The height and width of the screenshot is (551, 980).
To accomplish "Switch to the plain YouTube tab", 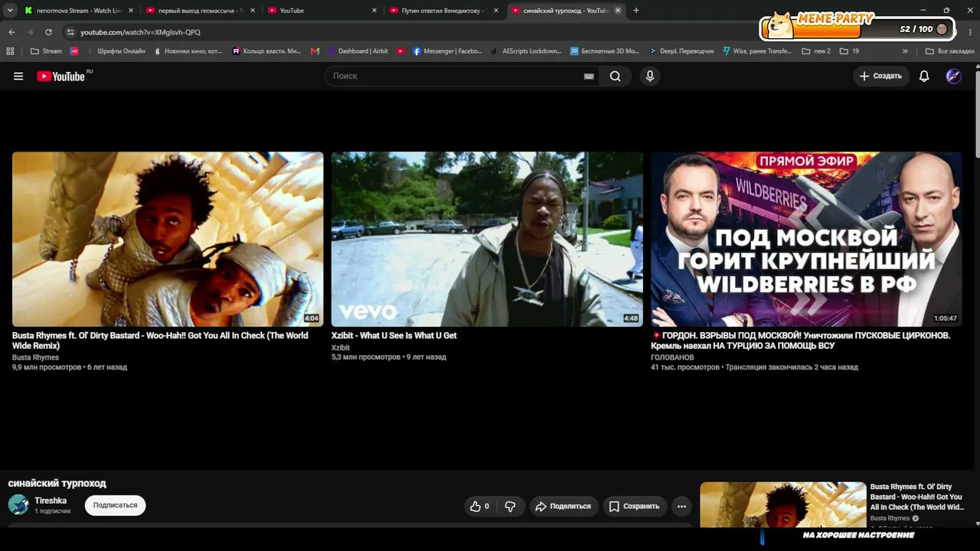I will pos(322,11).
